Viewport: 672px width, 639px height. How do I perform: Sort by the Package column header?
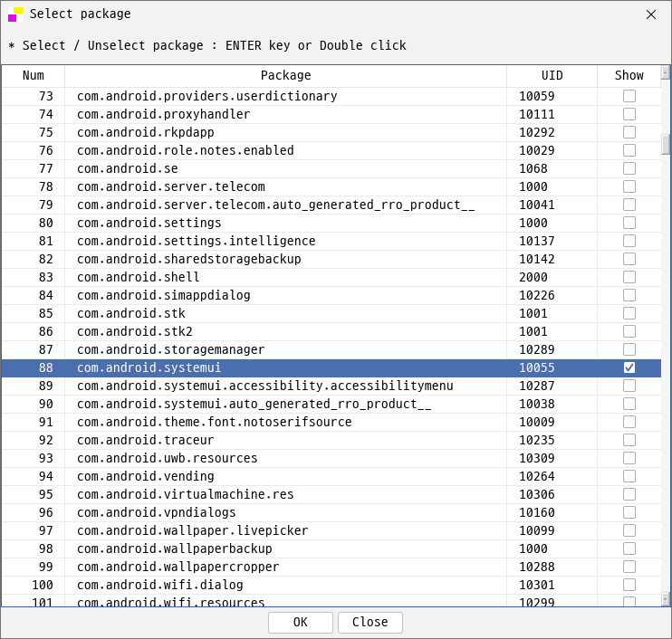[x=286, y=76]
